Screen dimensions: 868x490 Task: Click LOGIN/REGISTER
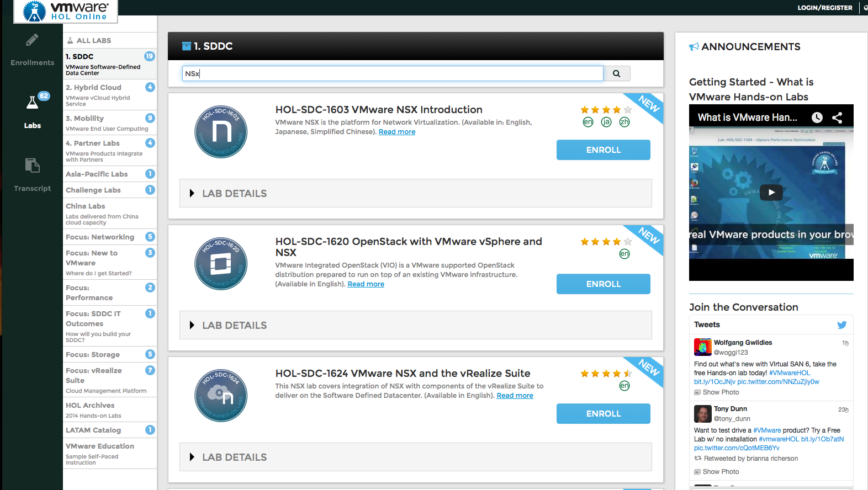(825, 8)
